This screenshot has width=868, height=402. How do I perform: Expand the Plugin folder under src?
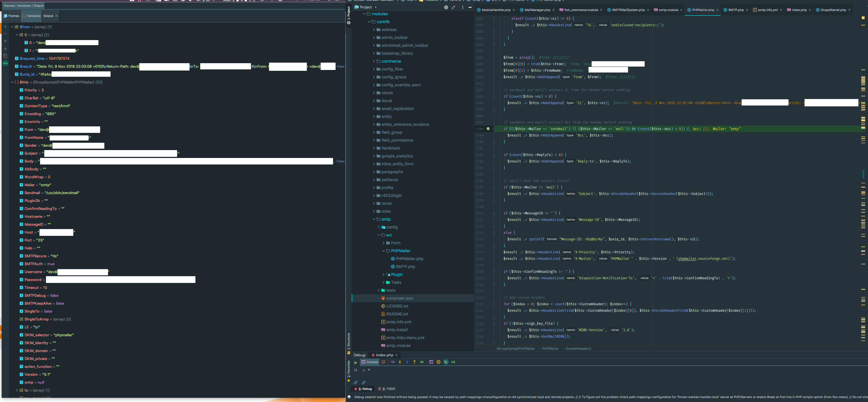[x=384, y=274]
